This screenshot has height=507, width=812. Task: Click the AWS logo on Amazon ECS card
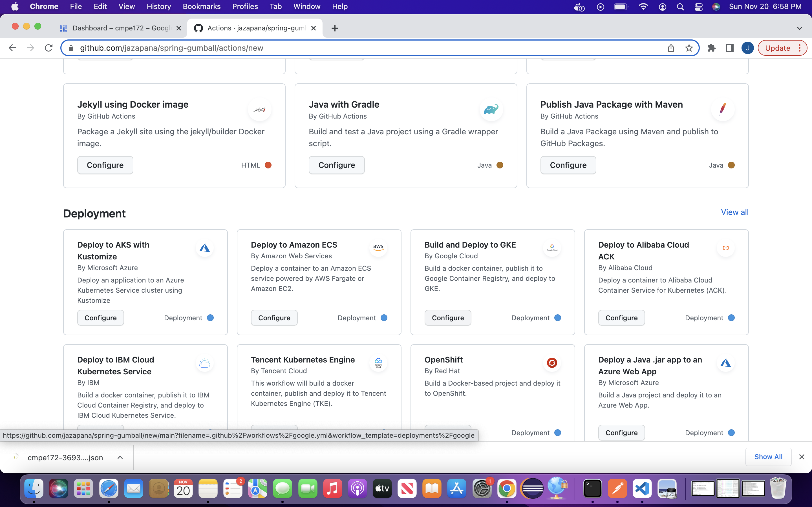(378, 247)
